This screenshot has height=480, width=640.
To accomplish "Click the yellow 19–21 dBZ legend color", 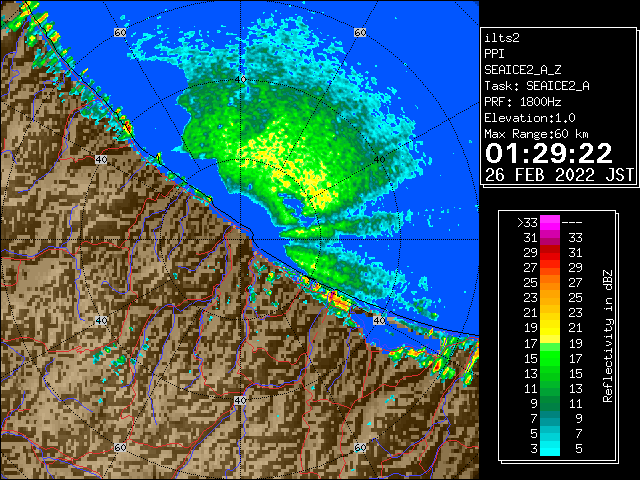I will coord(550,328).
